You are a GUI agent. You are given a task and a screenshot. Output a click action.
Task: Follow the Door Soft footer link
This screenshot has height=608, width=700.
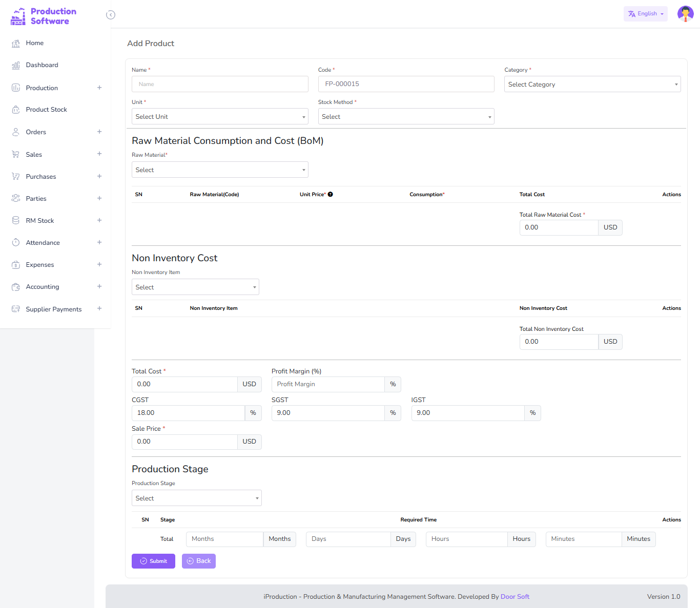(514, 597)
